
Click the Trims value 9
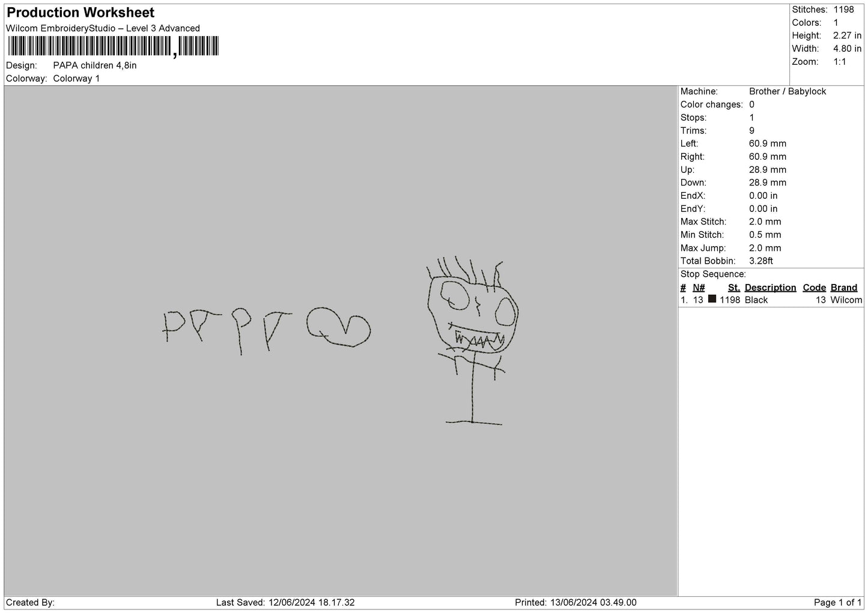coord(751,131)
